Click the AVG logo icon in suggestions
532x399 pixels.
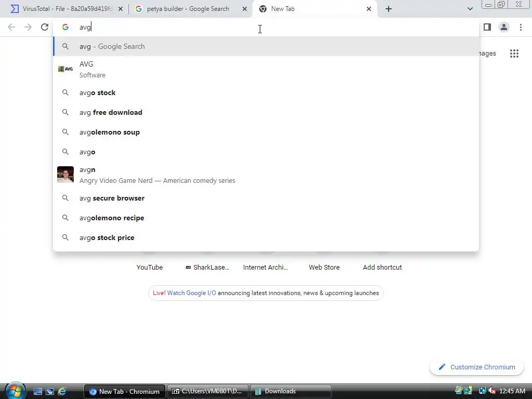pyautogui.click(x=65, y=69)
